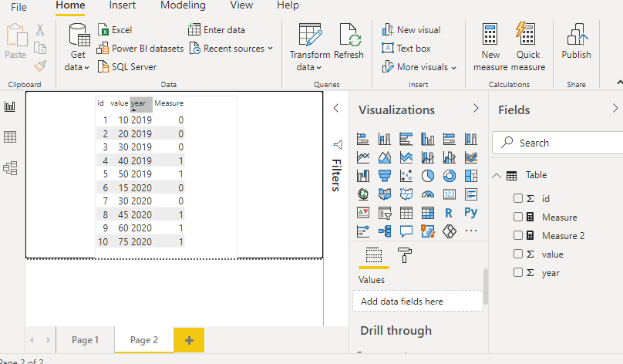Click the Add data fields here well
The width and height of the screenshot is (623, 364).
[418, 302]
